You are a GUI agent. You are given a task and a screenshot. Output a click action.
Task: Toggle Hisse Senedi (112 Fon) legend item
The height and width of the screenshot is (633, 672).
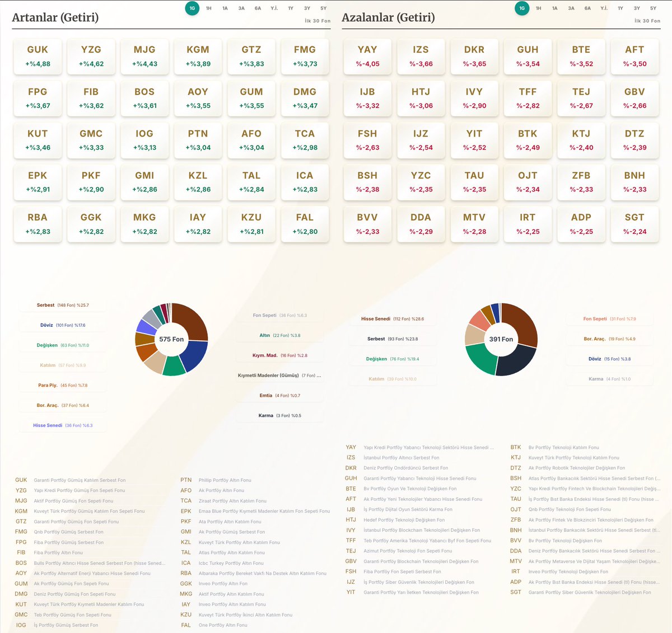[393, 318]
